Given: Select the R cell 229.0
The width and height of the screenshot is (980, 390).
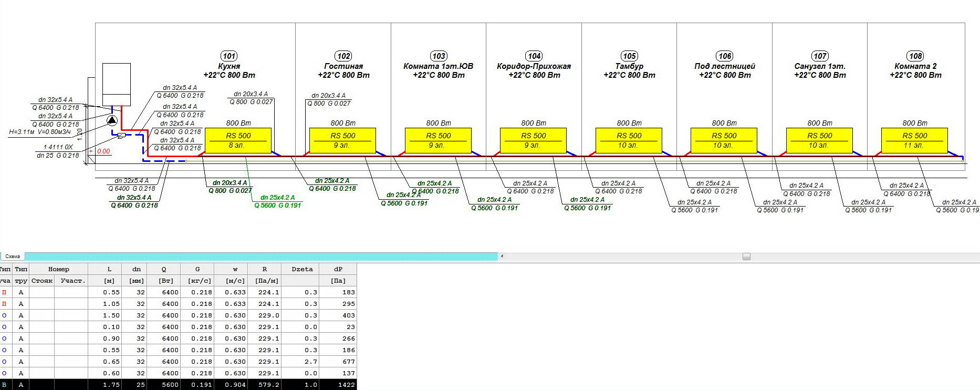Looking at the screenshot, I should pos(265,315).
